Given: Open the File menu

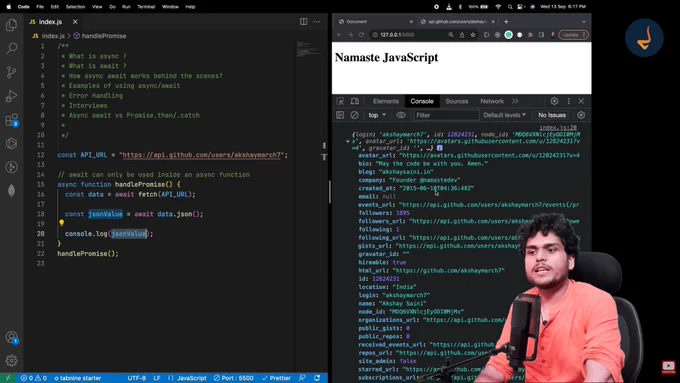Looking at the screenshot, I should click(40, 7).
